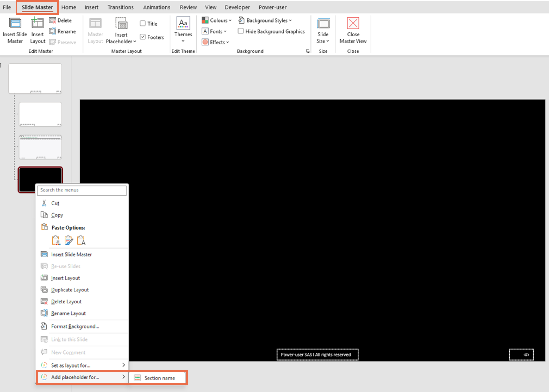549x392 pixels.
Task: Click the slide number placeholder
Action: [521, 355]
